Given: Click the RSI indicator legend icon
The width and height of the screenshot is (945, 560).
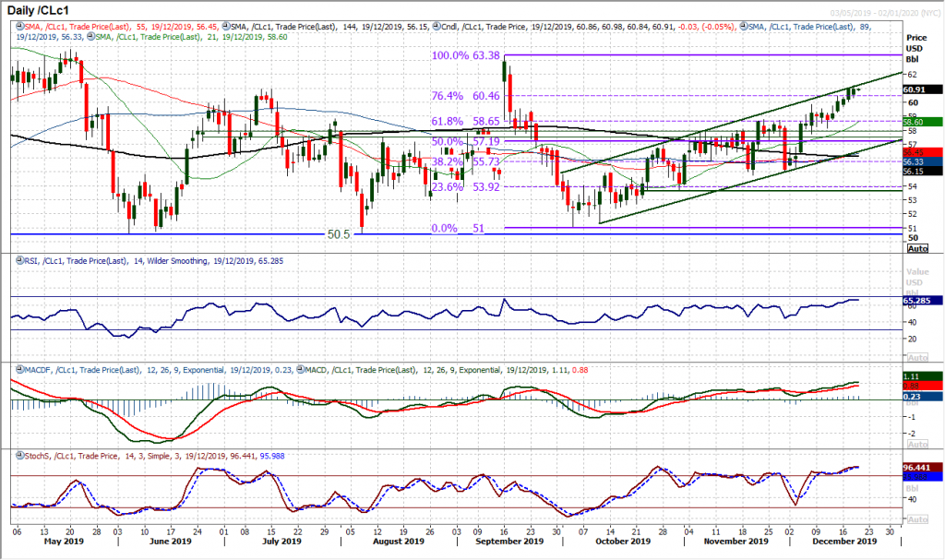Looking at the screenshot, I should pyautogui.click(x=18, y=261).
